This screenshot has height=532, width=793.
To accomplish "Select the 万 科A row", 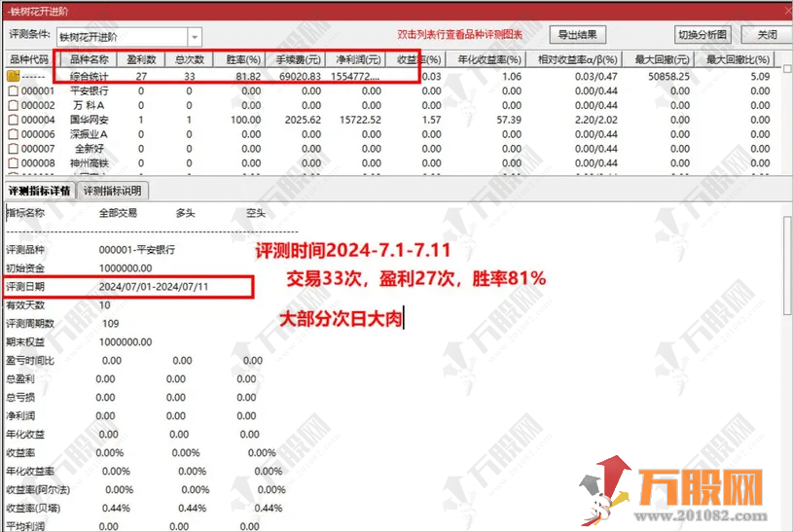I will [389, 105].
